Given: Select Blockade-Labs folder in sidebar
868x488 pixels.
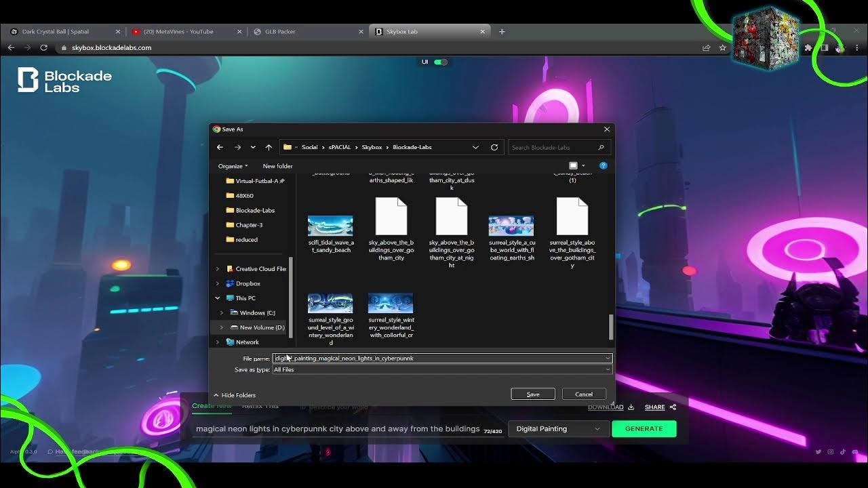Looking at the screenshot, I should [x=250, y=210].
